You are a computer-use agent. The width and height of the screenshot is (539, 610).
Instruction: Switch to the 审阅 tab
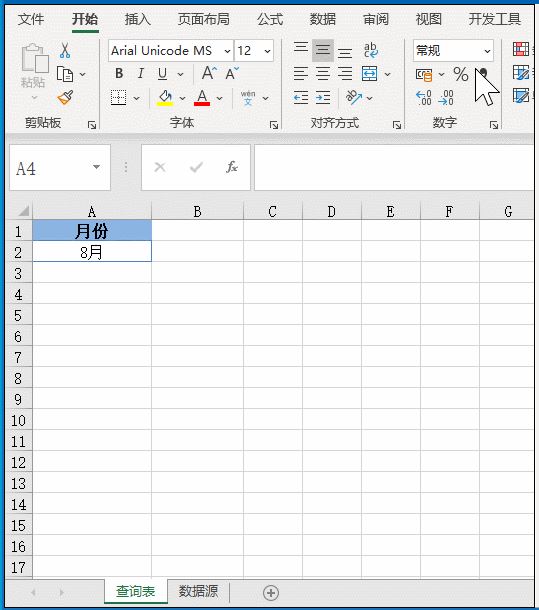[x=376, y=19]
